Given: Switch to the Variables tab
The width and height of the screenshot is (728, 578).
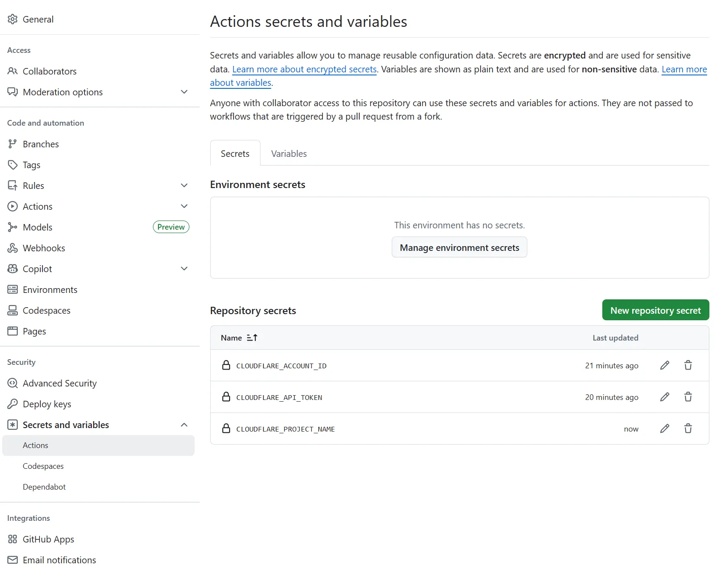Looking at the screenshot, I should tap(289, 153).
